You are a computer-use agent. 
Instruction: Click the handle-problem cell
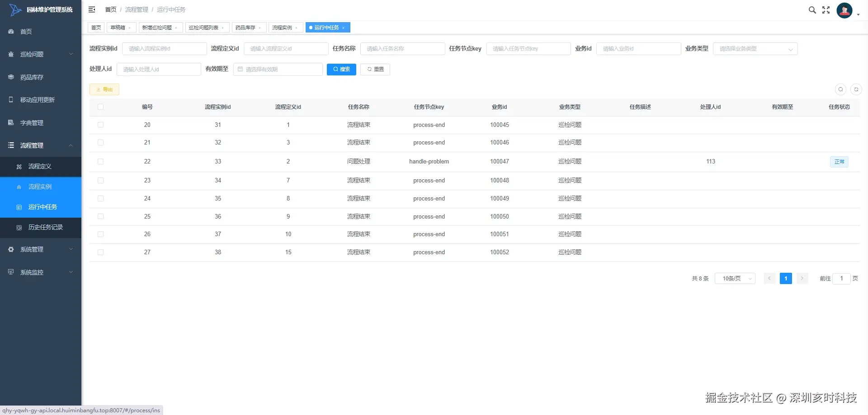point(429,162)
